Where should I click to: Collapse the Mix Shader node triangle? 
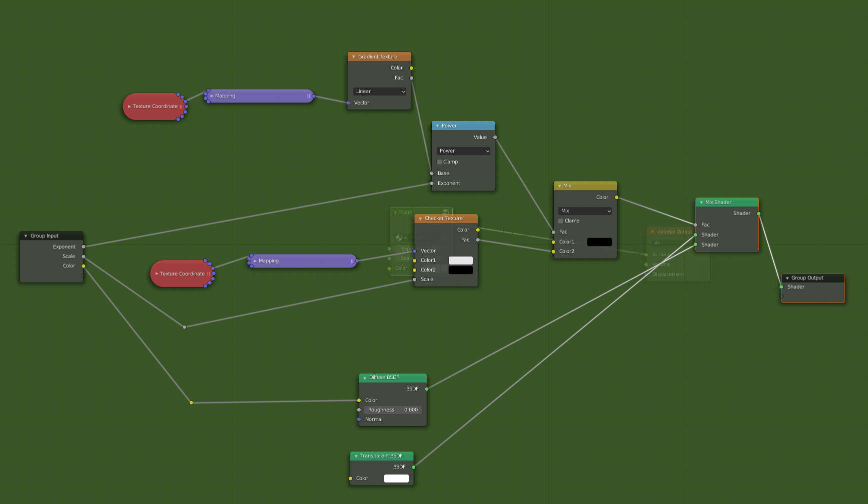tap(701, 202)
